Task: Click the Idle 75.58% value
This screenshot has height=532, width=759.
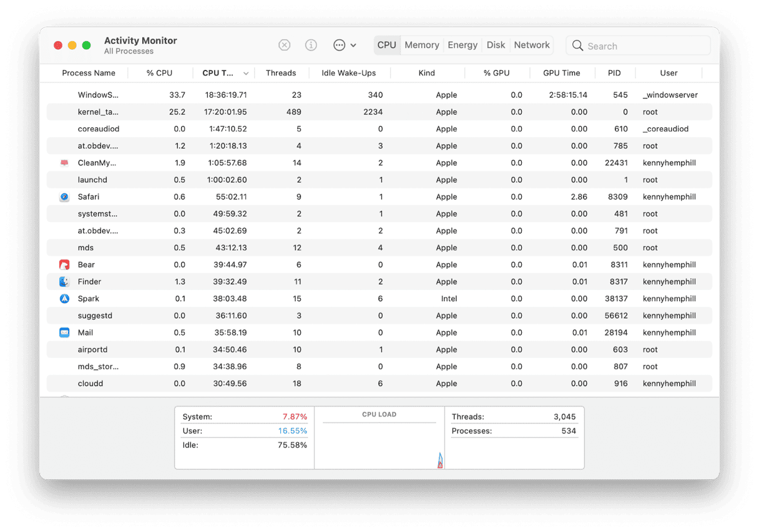Action: pyautogui.click(x=292, y=445)
